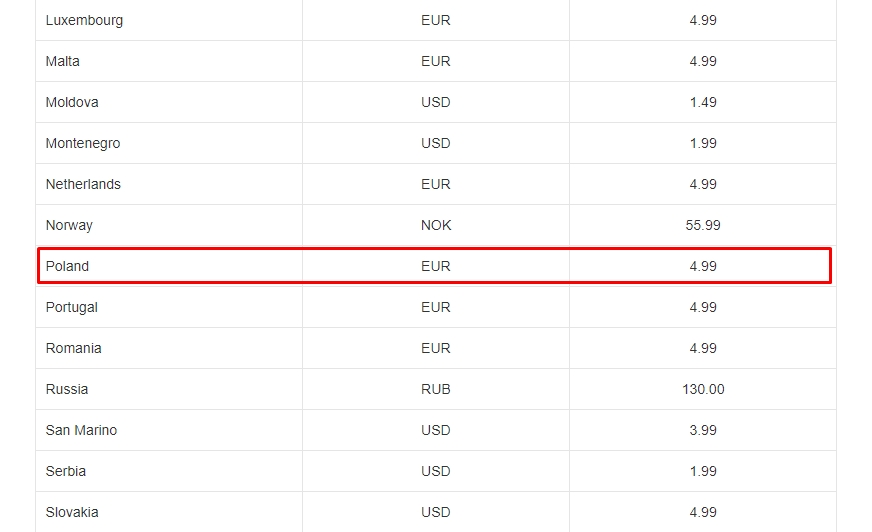The width and height of the screenshot is (872, 532).
Task: Select the Malta row name
Action: [63, 61]
